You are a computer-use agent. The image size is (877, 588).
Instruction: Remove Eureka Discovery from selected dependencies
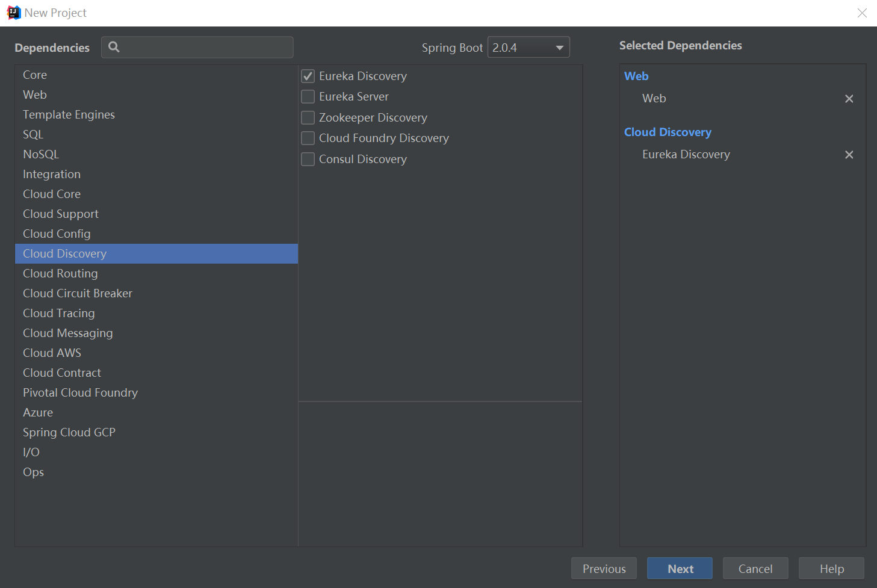849,155
